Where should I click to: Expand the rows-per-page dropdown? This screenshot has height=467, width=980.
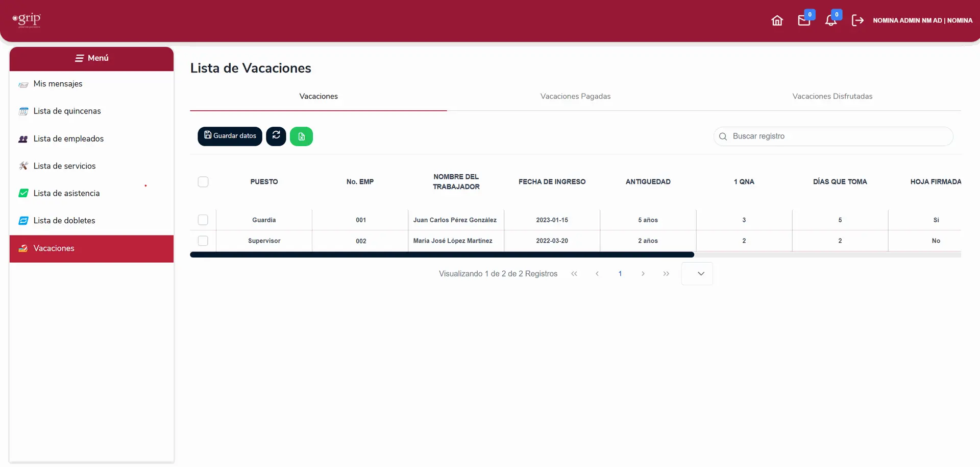[x=697, y=274]
